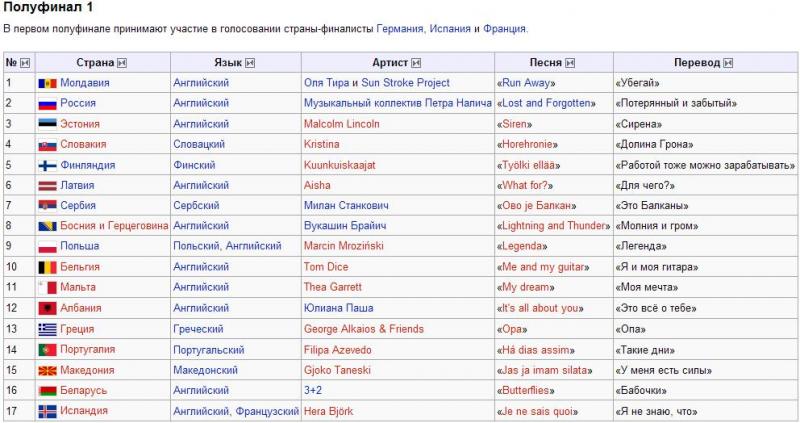Click sort icon next to Страна header

click(x=122, y=63)
